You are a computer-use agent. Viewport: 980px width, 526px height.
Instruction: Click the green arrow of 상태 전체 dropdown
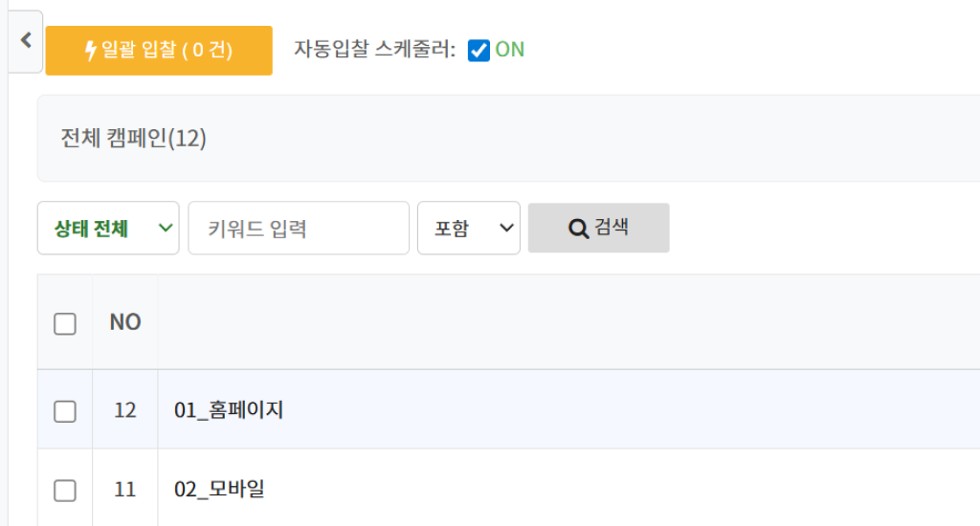[166, 229]
